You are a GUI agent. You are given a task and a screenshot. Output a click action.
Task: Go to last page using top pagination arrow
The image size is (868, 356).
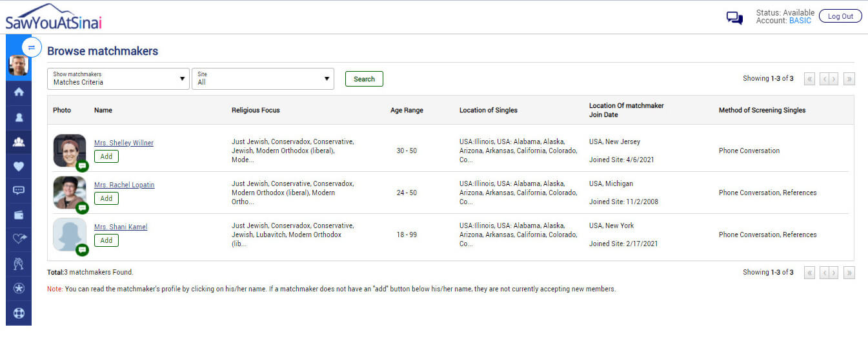point(849,79)
